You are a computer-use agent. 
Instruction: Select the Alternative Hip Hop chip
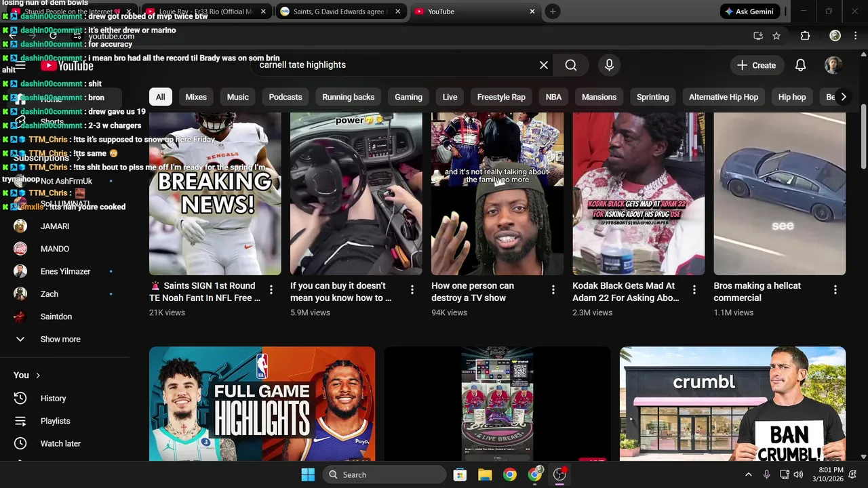pyautogui.click(x=724, y=97)
